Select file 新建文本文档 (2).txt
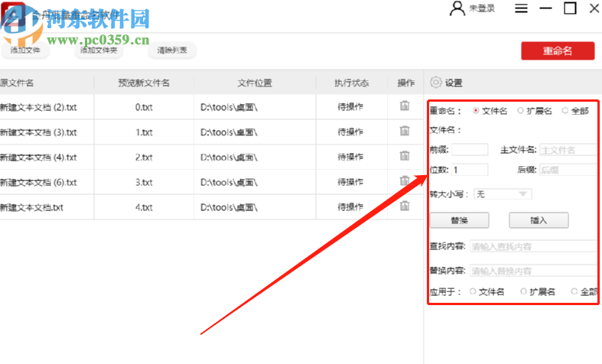602x364 pixels. click(38, 107)
